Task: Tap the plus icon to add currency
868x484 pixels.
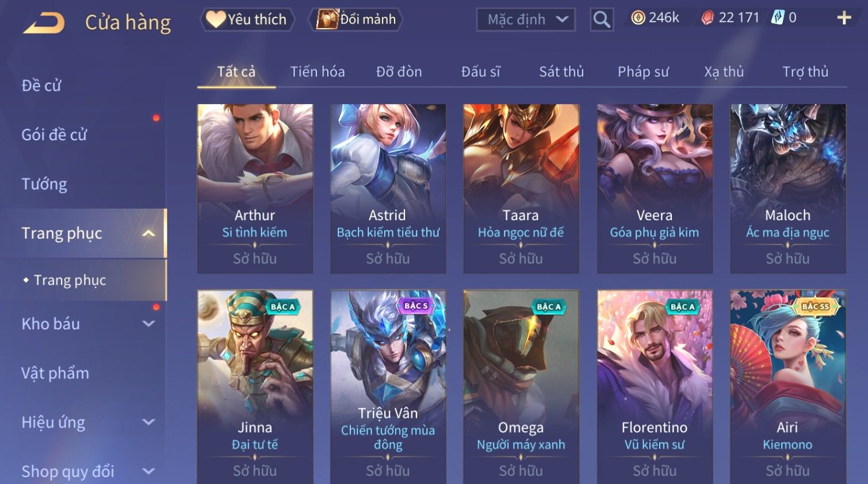Action: click(x=844, y=18)
